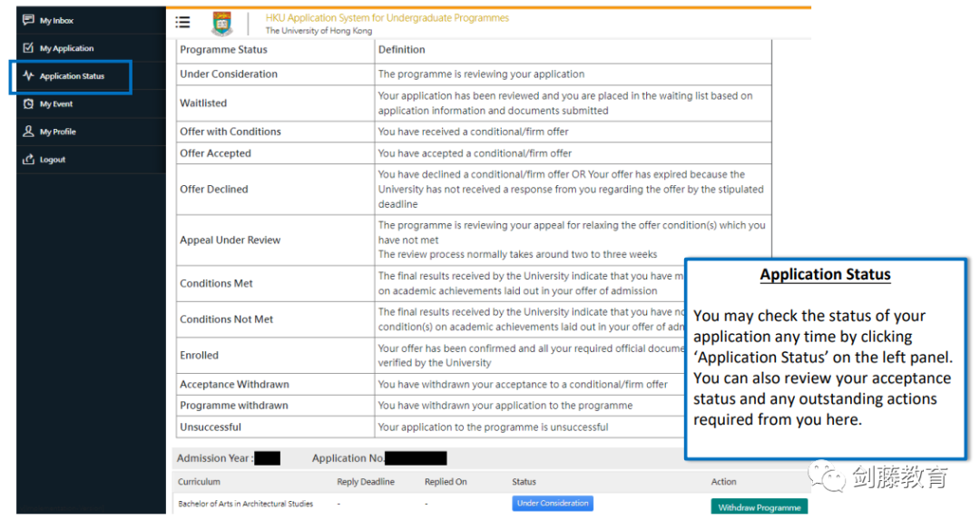980x520 pixels.
Task: Click the Application Status pulse icon
Action: pyautogui.click(x=28, y=75)
